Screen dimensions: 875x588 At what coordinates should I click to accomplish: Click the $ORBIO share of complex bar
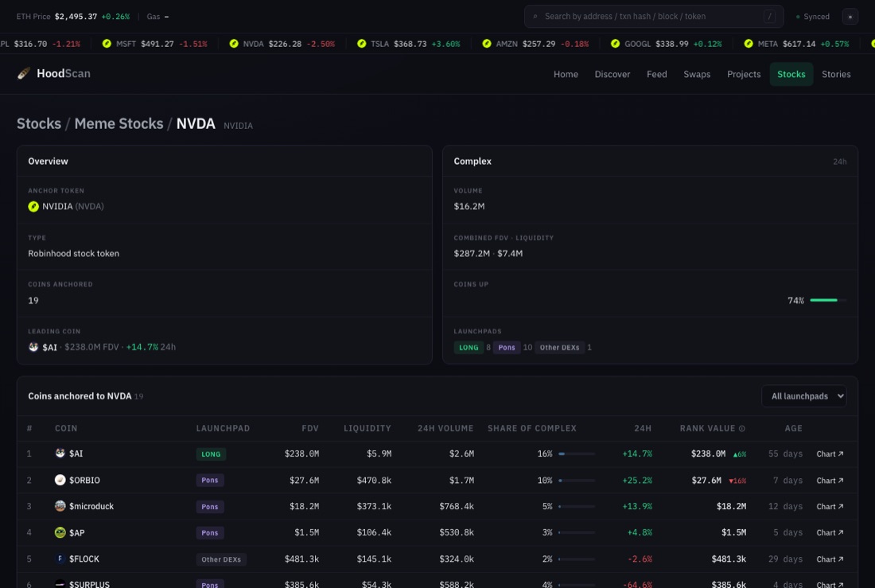click(577, 481)
